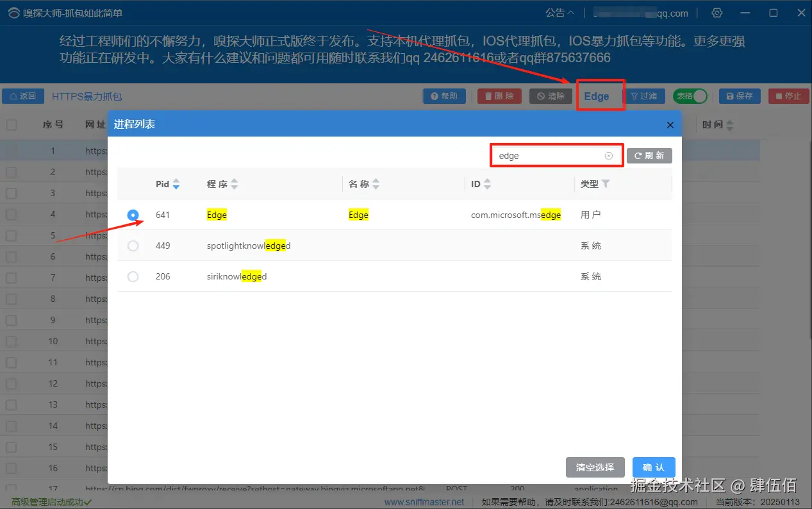Viewport: 812px width, 509px height.
Task: Click the red 删除 delete button
Action: coord(499,96)
